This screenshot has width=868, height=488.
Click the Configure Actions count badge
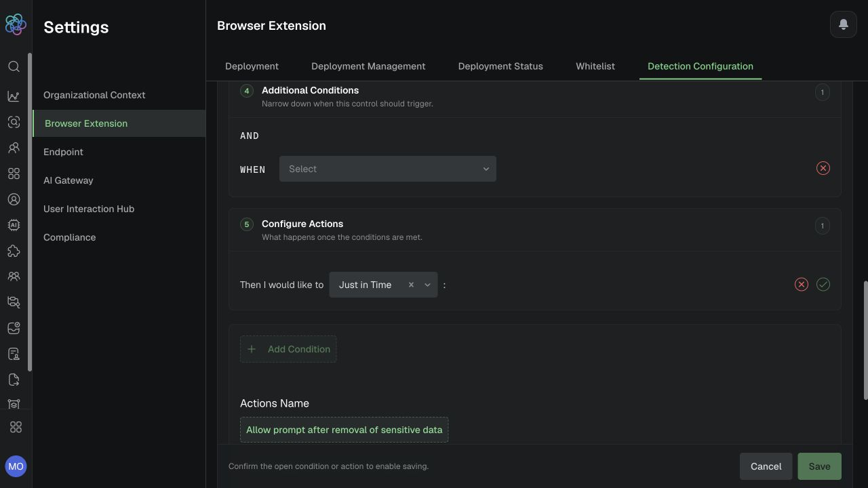click(823, 226)
